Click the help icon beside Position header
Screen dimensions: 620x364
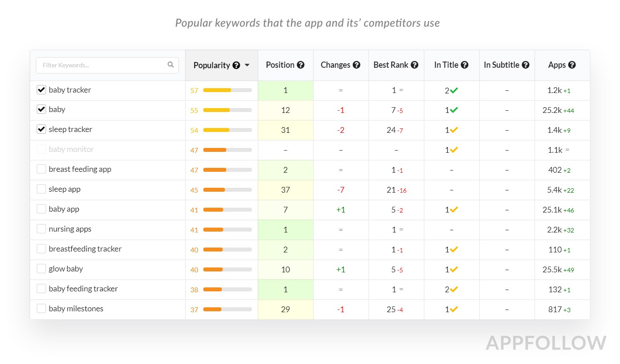301,65
